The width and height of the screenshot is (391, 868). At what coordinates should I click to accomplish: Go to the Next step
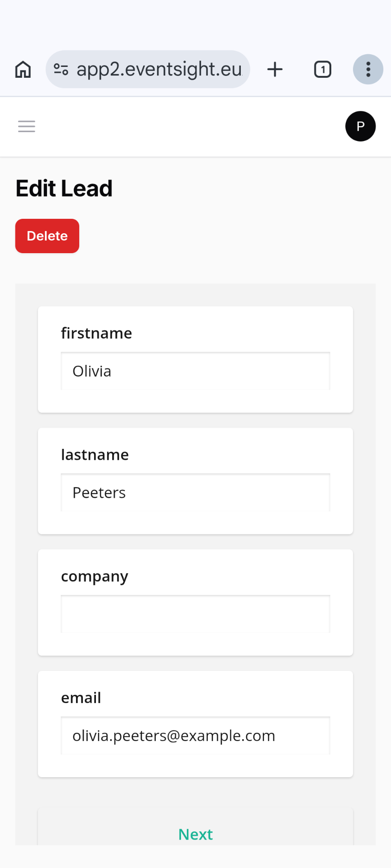point(195,834)
